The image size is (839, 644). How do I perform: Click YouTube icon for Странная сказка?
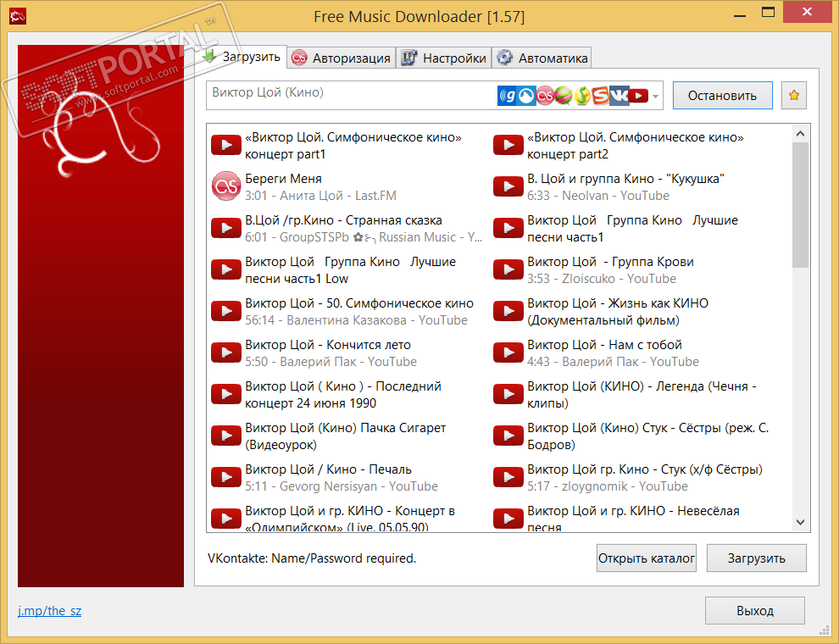(225, 228)
